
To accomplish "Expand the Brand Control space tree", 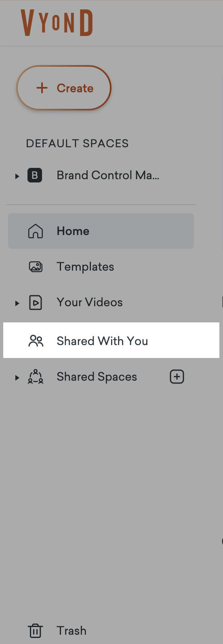I will click(x=17, y=176).
